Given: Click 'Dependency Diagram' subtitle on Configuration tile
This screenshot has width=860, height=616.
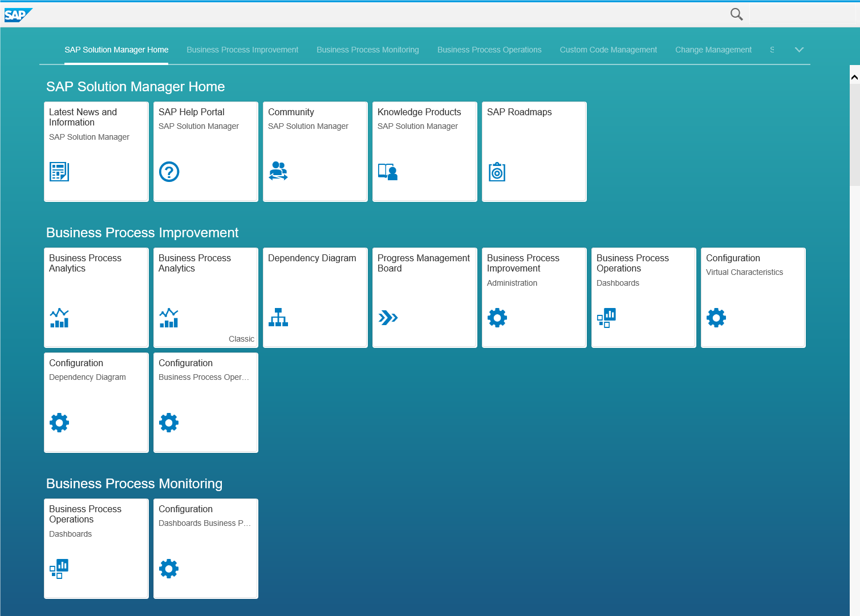Looking at the screenshot, I should pos(87,378).
